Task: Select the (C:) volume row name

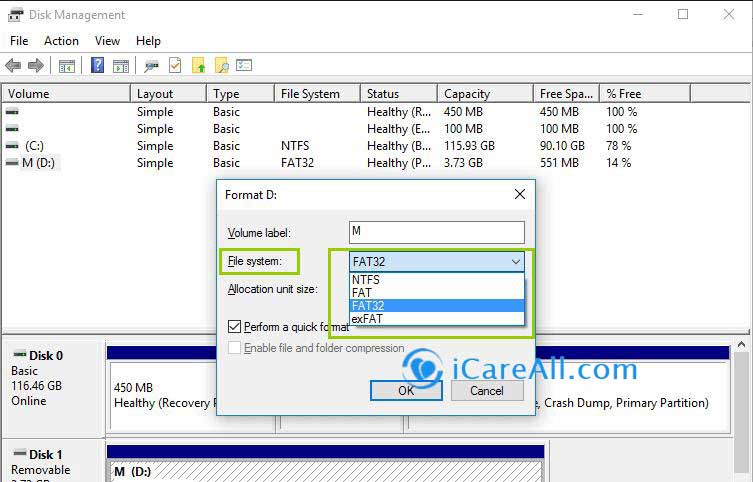Action: tap(34, 145)
